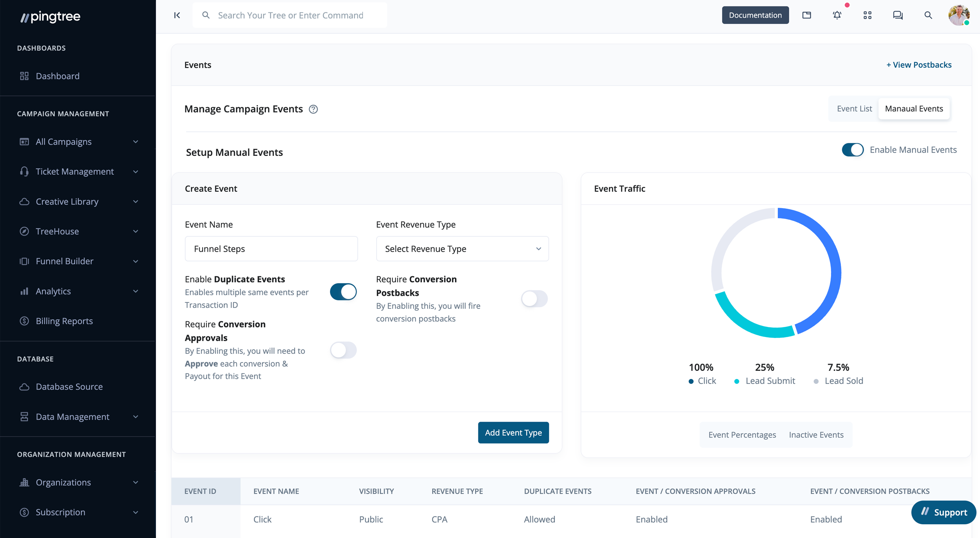Image resolution: width=980 pixels, height=538 pixels.
Task: Open the folder icon in top bar
Action: (x=806, y=15)
